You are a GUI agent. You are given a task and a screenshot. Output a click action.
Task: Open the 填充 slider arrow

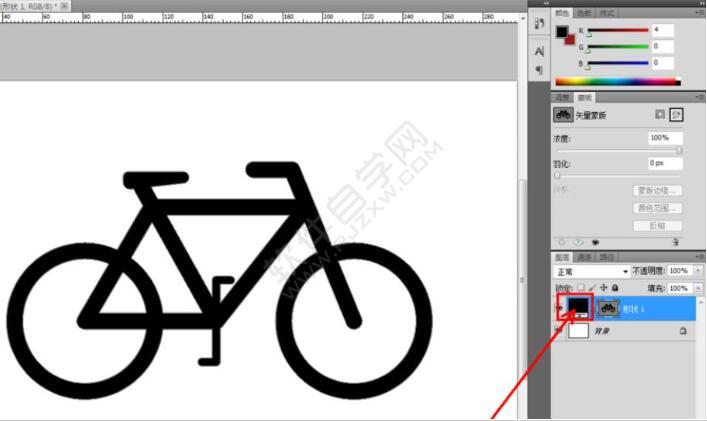point(698,288)
